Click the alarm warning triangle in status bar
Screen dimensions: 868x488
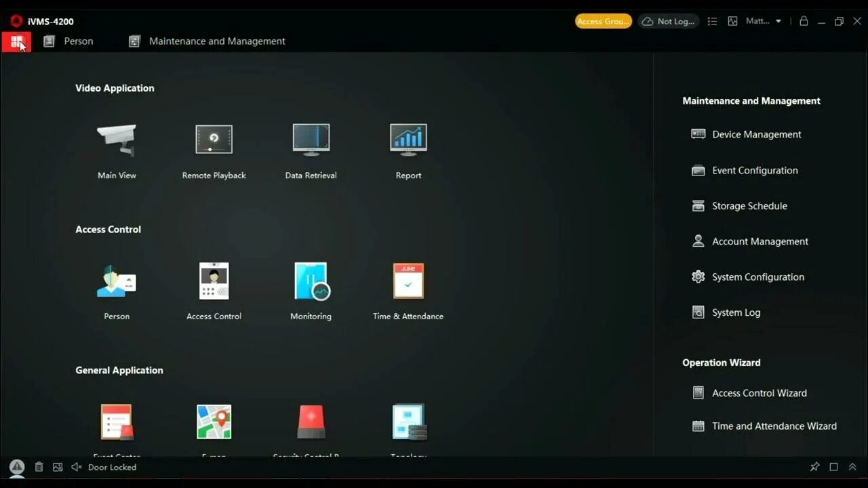17,467
